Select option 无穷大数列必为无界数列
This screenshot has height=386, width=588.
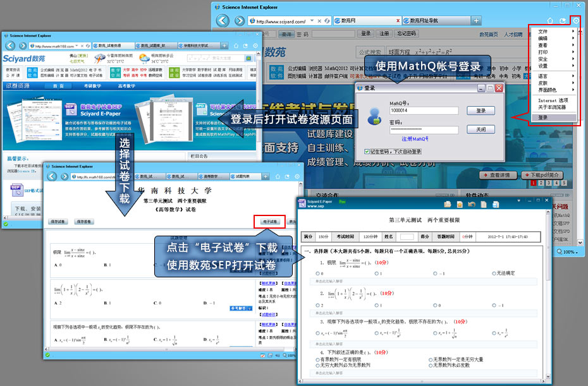(x=317, y=365)
